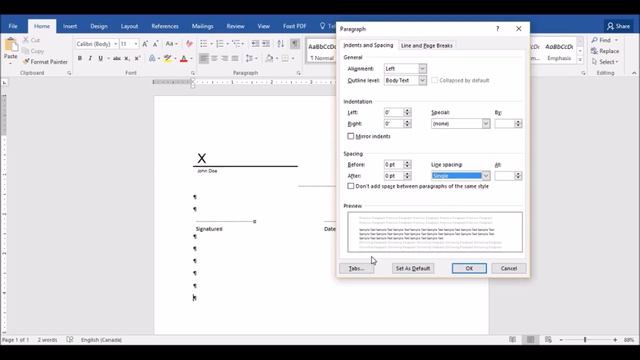Open Paragraph group dialog launcher
This screenshot has width=640, height=360.
[299, 73]
